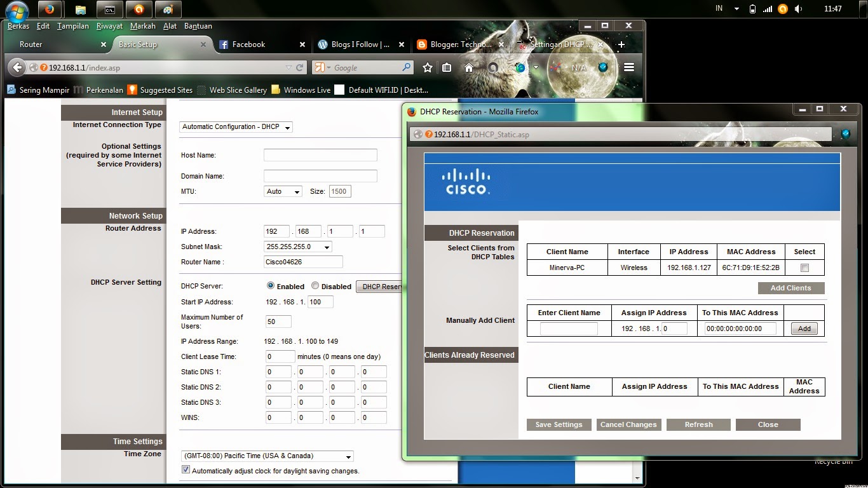The width and height of the screenshot is (868, 488).
Task: Open the command prompt taskbar icon
Action: (110, 10)
